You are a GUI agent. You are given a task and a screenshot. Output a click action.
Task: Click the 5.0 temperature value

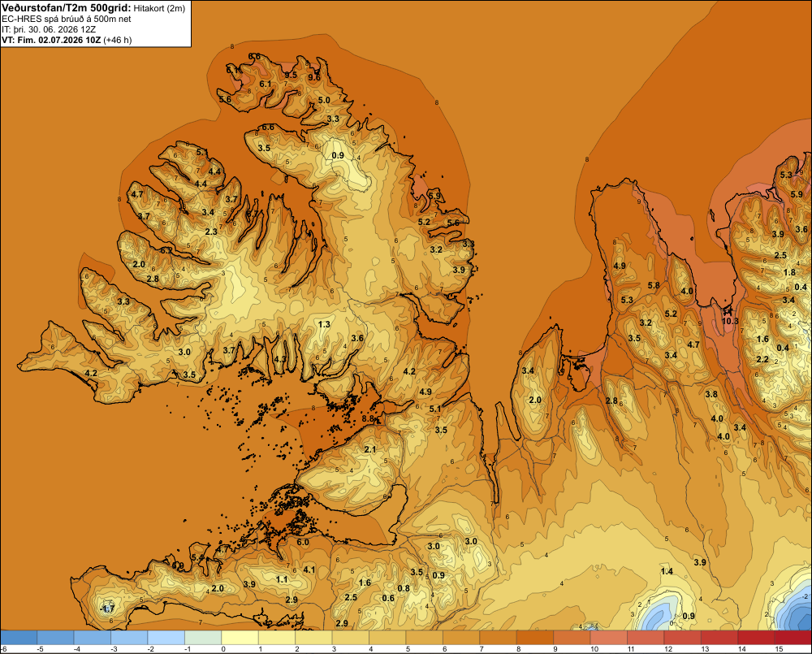(x=324, y=100)
